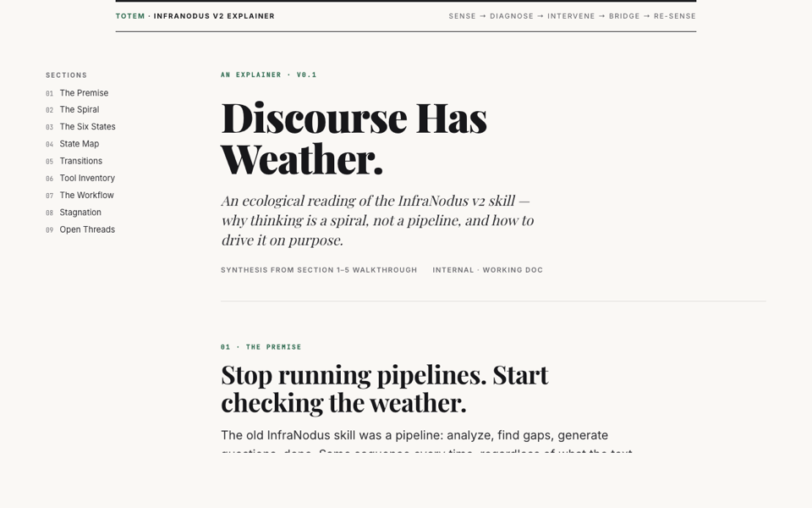Viewport: 812px width, 508px height.
Task: Click BRIDGE in the header sequence
Action: coord(624,16)
